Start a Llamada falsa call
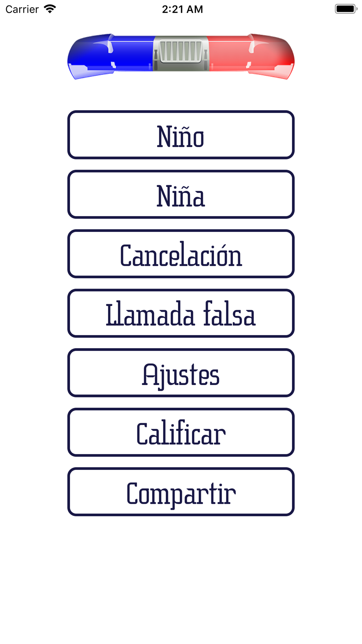The image size is (362, 644). pyautogui.click(x=181, y=313)
